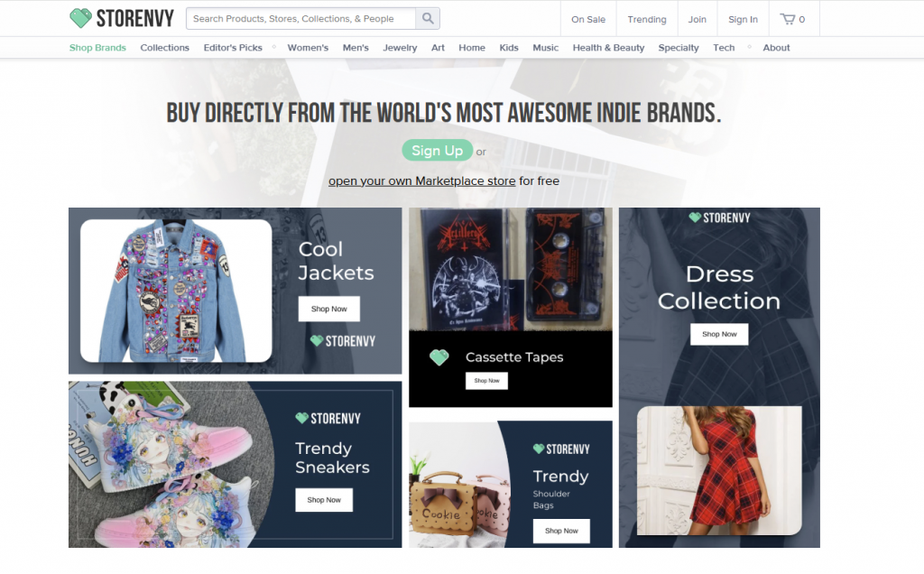
Task: Open Jewelry category
Action: (x=400, y=48)
